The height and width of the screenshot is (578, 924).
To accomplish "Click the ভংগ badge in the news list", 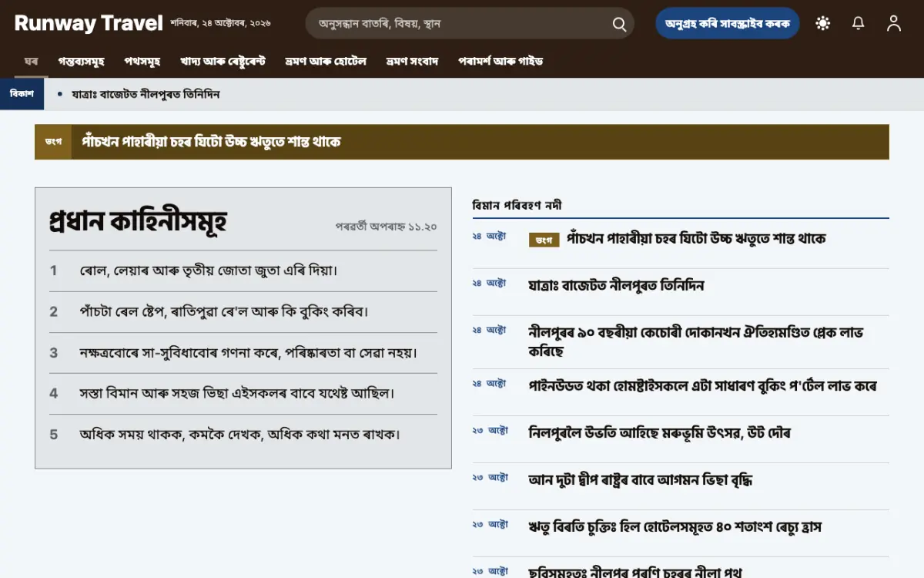I will tap(544, 240).
